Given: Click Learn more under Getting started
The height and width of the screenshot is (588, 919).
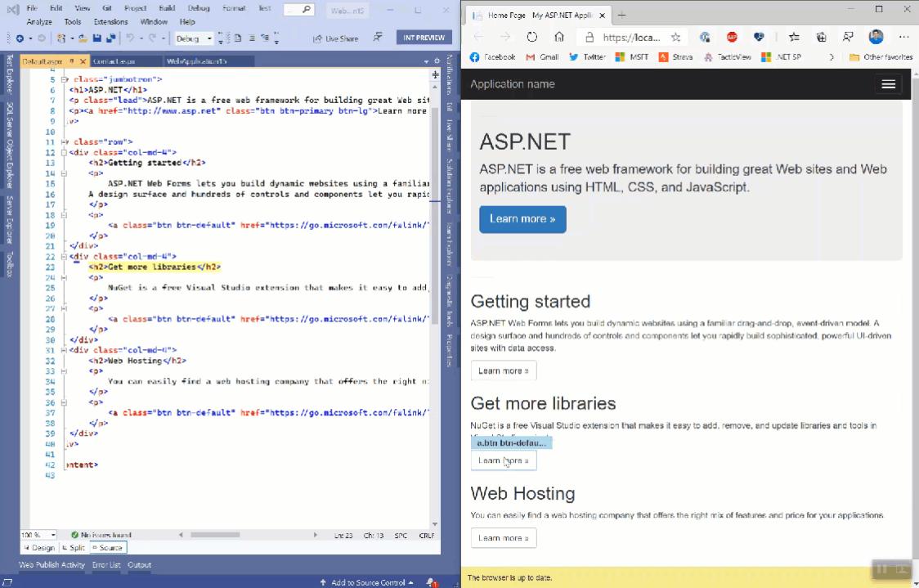Looking at the screenshot, I should [x=504, y=370].
